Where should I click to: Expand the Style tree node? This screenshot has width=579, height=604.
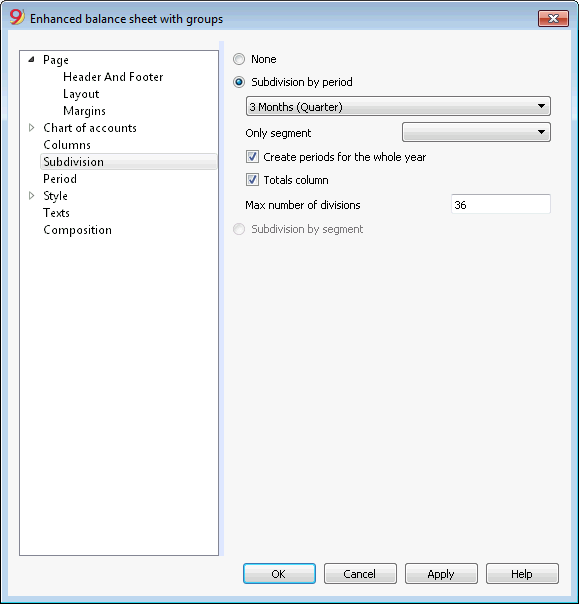32,196
